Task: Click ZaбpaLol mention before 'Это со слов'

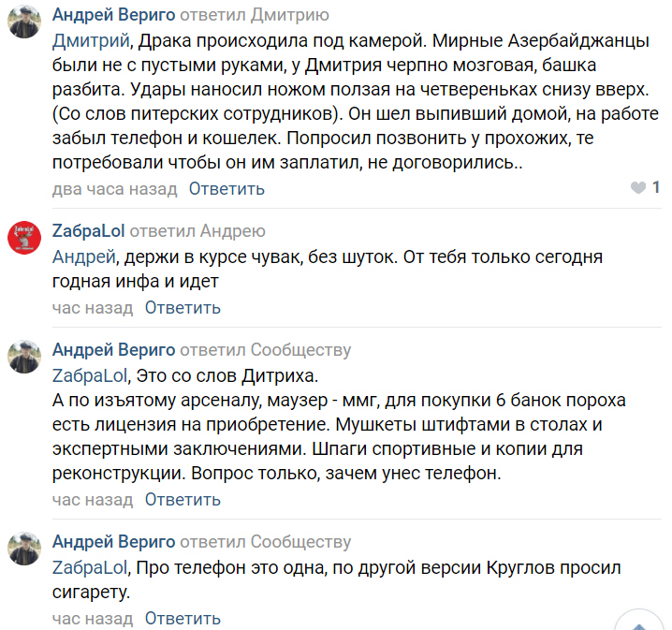Action: (90, 376)
